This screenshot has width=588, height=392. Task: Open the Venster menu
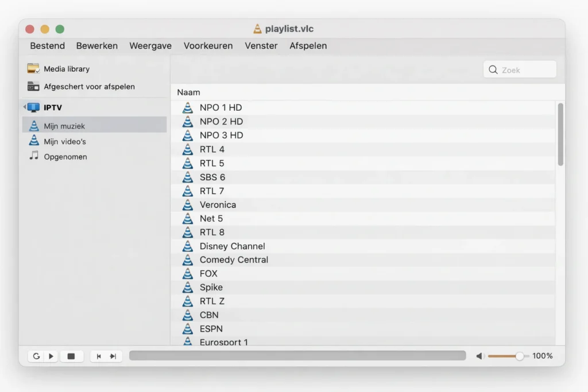pyautogui.click(x=261, y=46)
